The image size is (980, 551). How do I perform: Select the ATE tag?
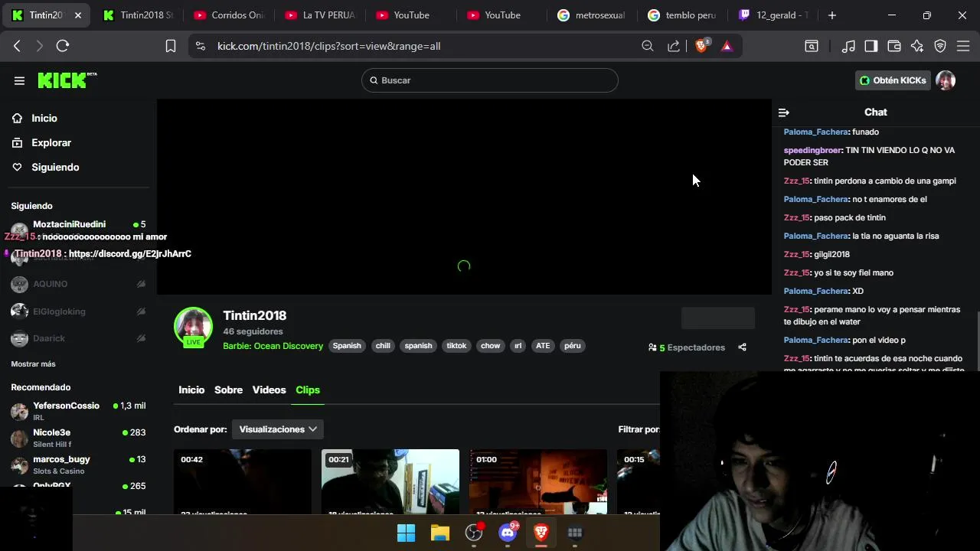pyautogui.click(x=543, y=346)
